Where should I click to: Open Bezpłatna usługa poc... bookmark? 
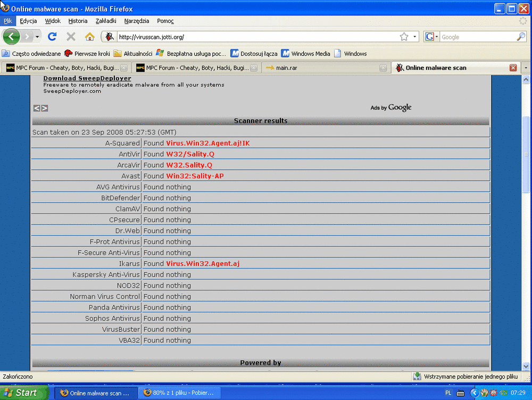coord(191,54)
